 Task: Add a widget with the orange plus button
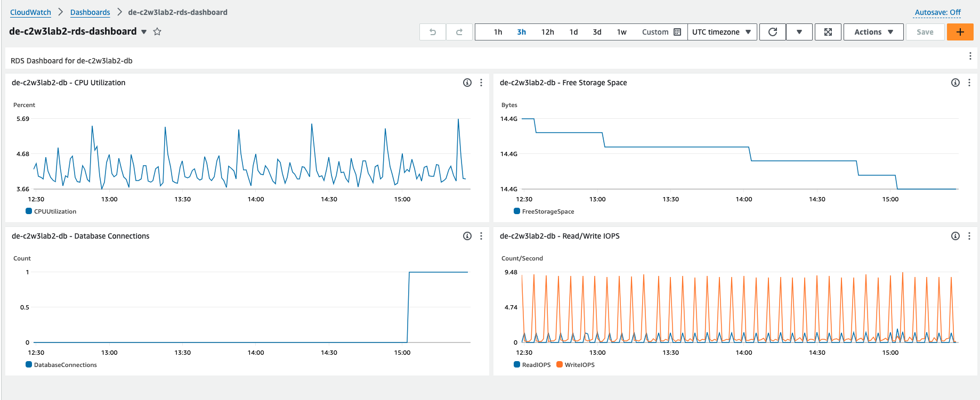tap(960, 32)
